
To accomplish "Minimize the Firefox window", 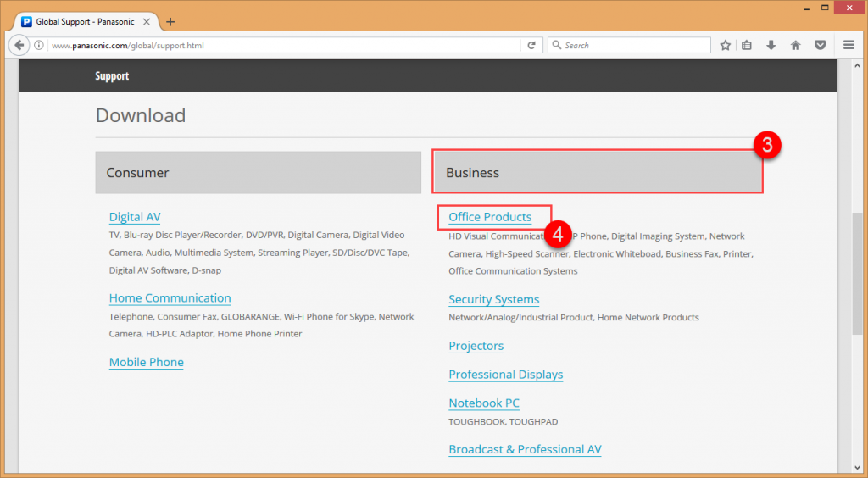I will tap(806, 8).
